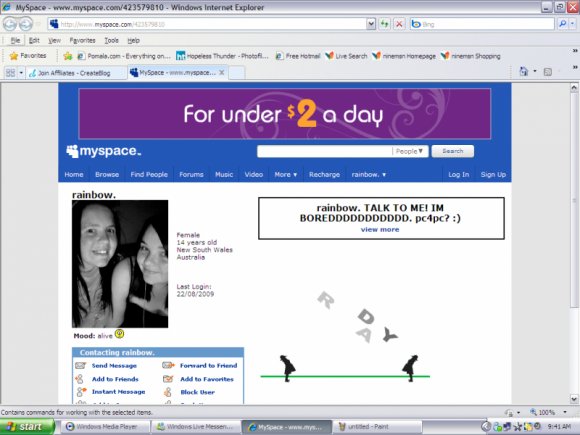Click the page scrollbar up arrow
Image resolution: width=580 pixels, height=435 pixels.
click(x=574, y=88)
